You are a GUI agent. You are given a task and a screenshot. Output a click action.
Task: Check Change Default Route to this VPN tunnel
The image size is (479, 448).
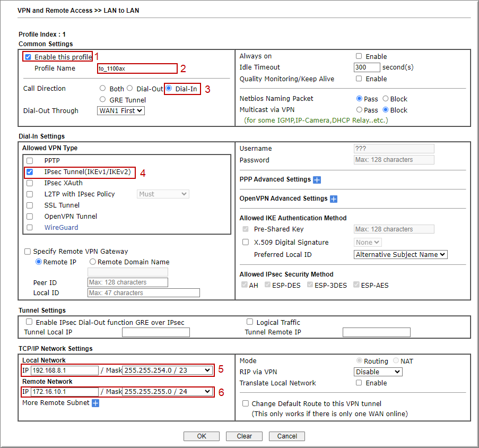tap(246, 403)
